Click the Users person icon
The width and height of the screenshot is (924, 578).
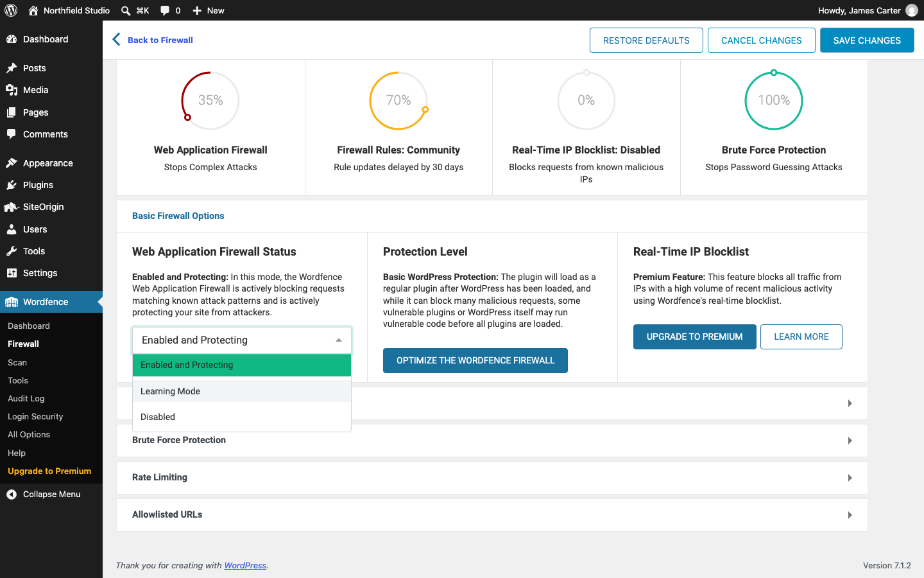coord(12,229)
